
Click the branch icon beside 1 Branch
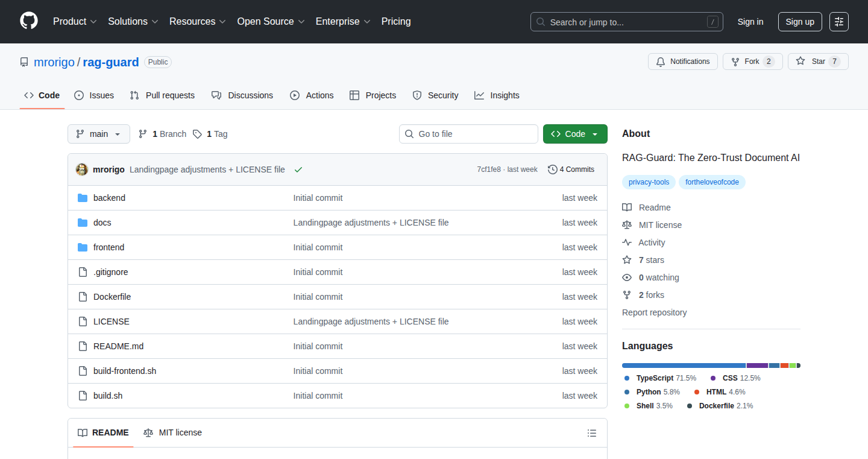(143, 134)
